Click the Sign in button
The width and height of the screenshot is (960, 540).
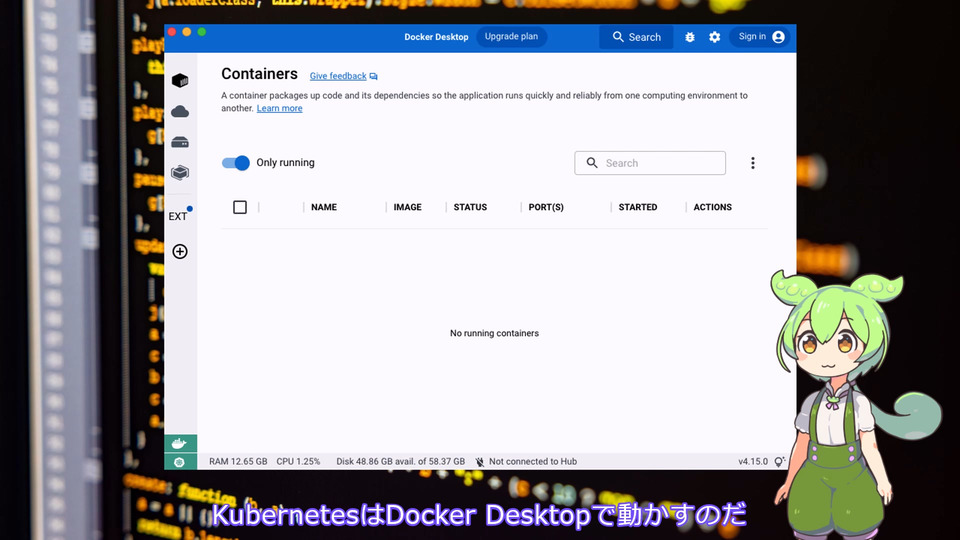(761, 37)
